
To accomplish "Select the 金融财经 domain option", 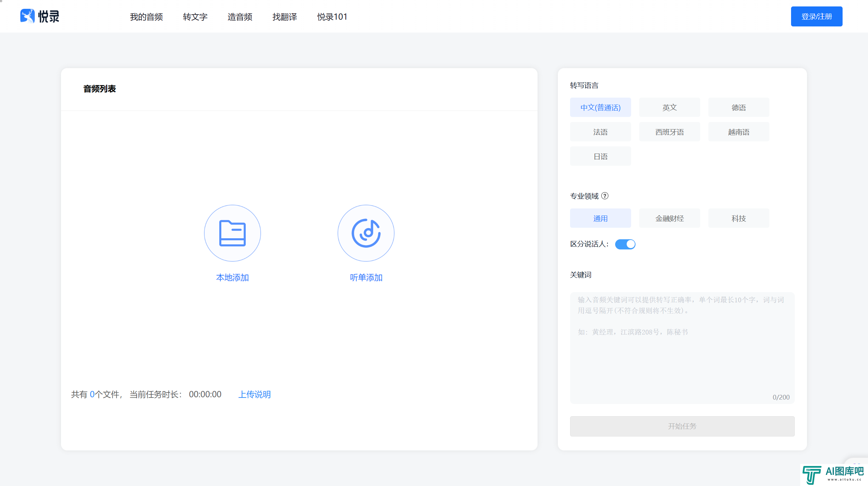I will point(669,218).
